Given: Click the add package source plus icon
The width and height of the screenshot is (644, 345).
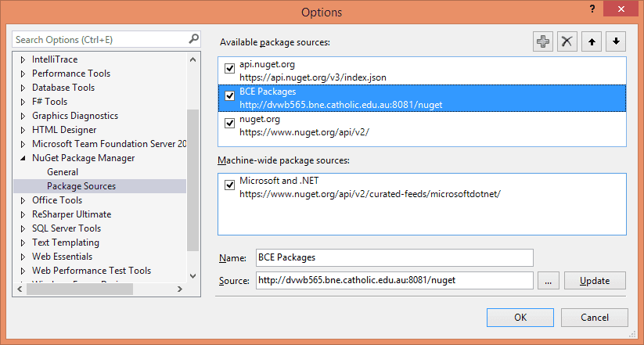Looking at the screenshot, I should coord(542,42).
